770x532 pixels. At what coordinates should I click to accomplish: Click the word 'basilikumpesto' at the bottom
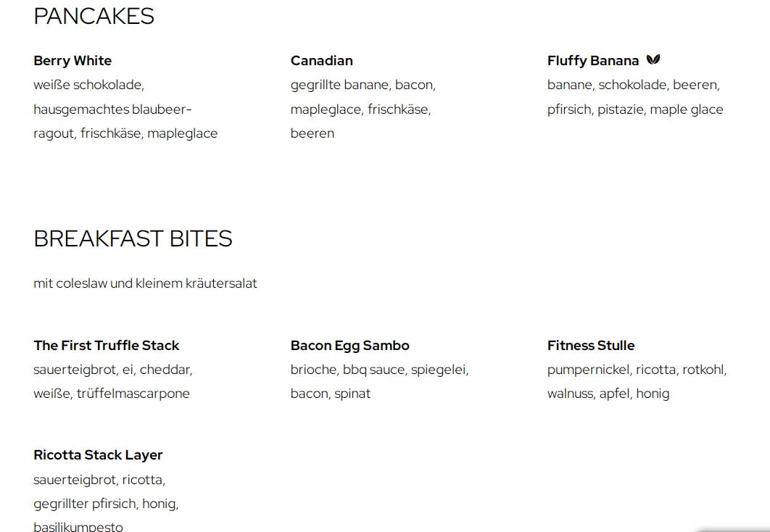[x=78, y=527]
